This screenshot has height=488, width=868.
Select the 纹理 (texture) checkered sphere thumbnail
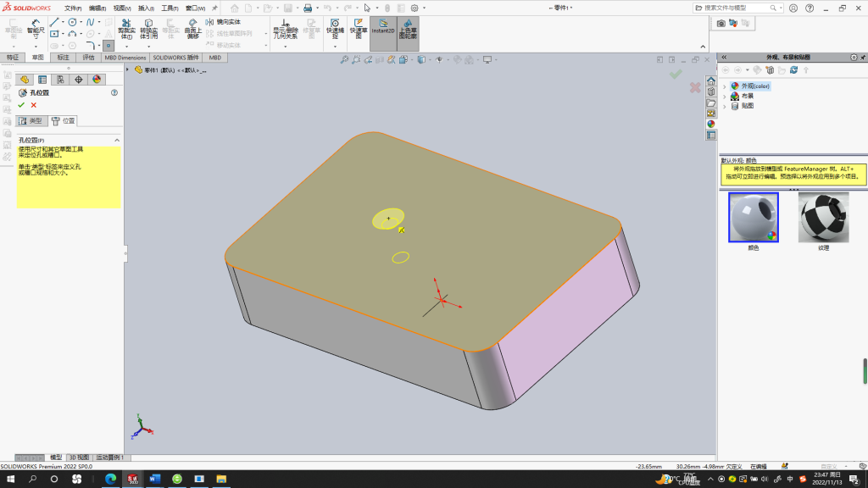coord(823,218)
